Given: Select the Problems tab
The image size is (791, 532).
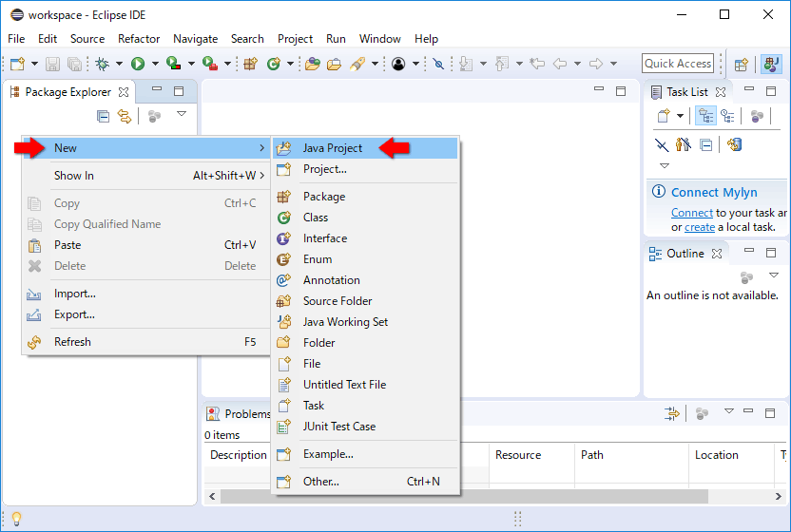Looking at the screenshot, I should tap(239, 414).
